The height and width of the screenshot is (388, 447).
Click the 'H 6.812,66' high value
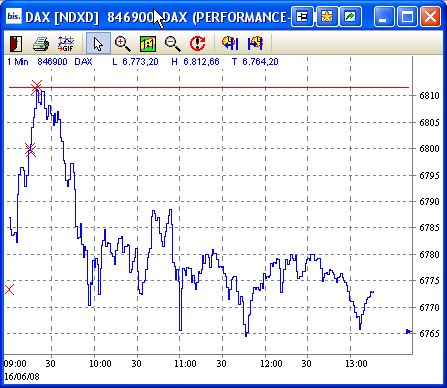coord(195,62)
